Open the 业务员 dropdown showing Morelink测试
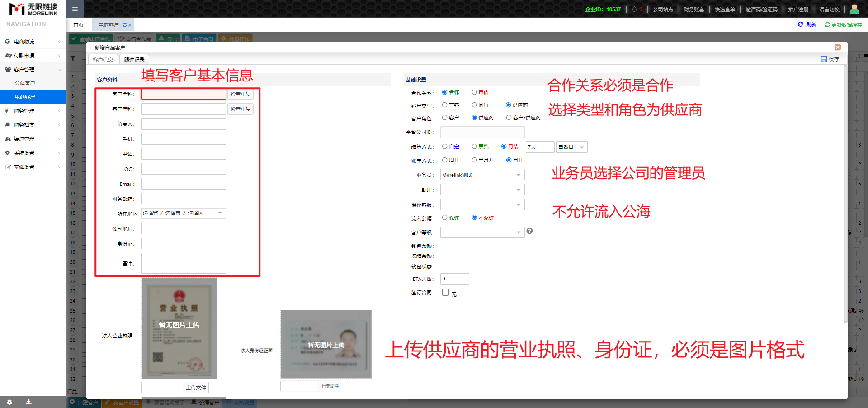Viewport: 868px width, 408px height. 482,175
